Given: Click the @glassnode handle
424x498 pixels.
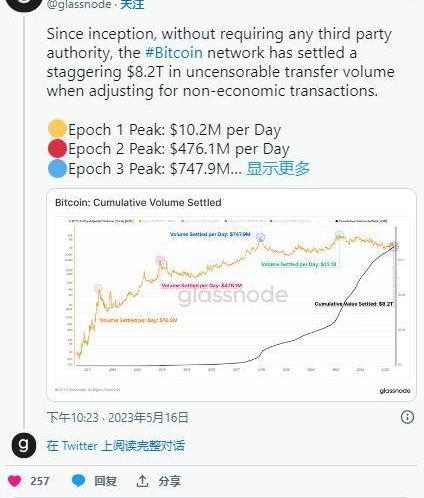Looking at the screenshot, I should 79,5.
